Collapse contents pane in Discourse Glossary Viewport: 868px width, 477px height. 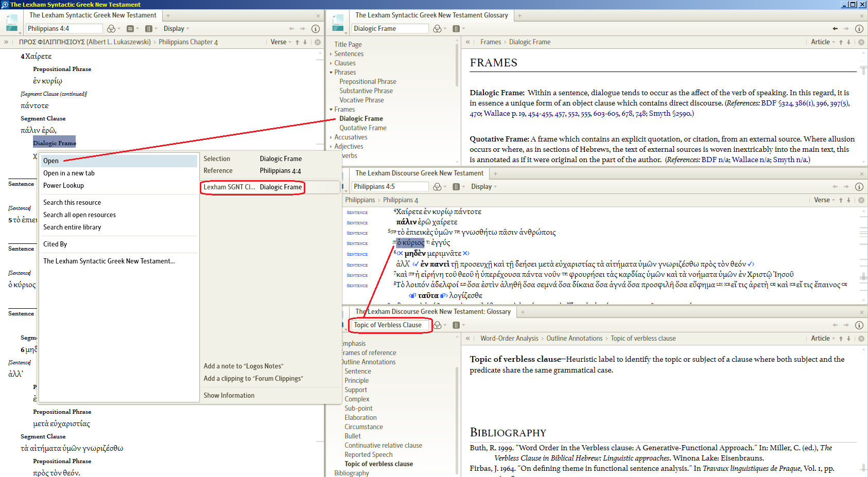(467, 339)
